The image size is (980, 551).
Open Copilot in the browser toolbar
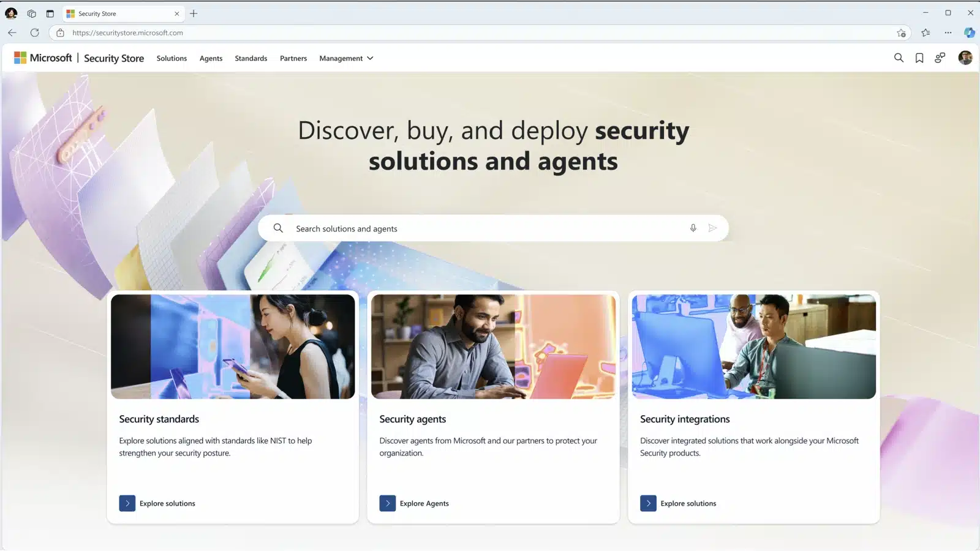(x=970, y=32)
